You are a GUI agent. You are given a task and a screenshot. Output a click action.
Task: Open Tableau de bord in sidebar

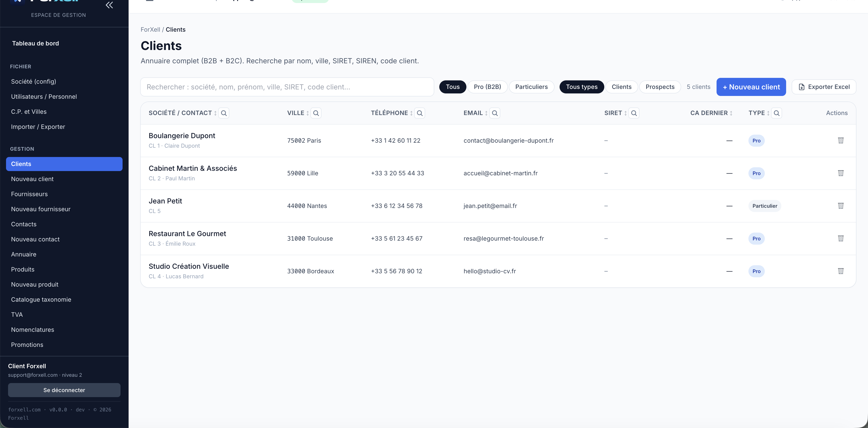tap(35, 43)
